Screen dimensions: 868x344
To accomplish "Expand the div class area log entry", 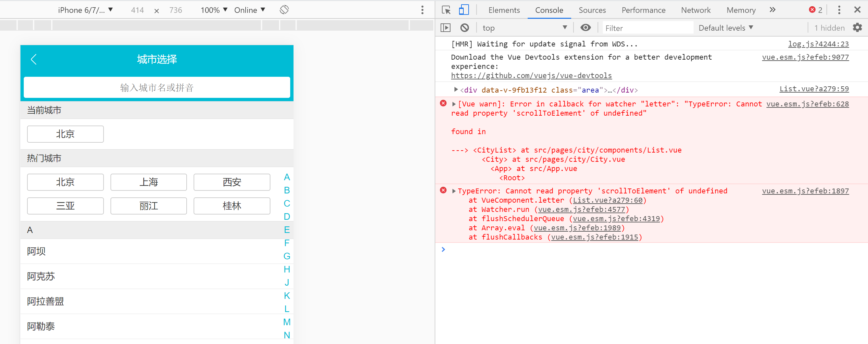I will (455, 90).
